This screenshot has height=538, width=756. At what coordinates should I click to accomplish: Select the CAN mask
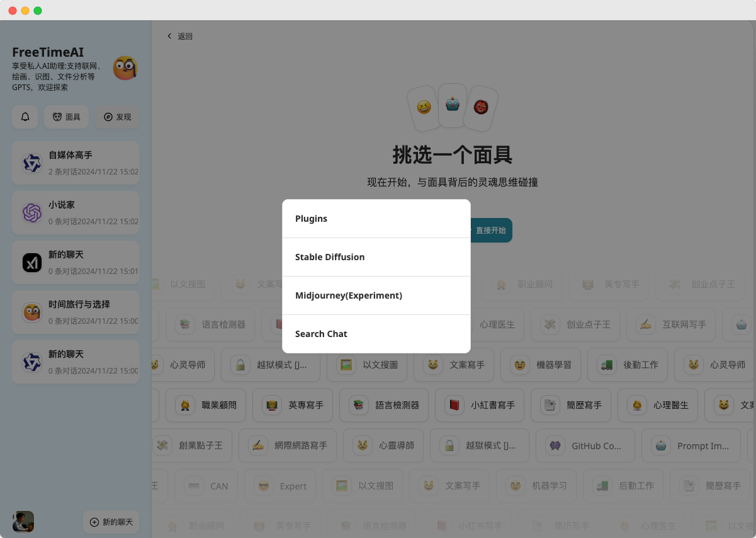pyautogui.click(x=206, y=486)
